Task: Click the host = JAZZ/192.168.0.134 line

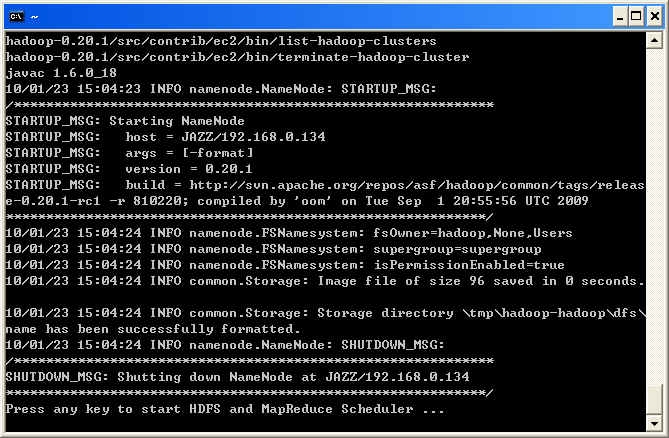Action: coord(166,137)
